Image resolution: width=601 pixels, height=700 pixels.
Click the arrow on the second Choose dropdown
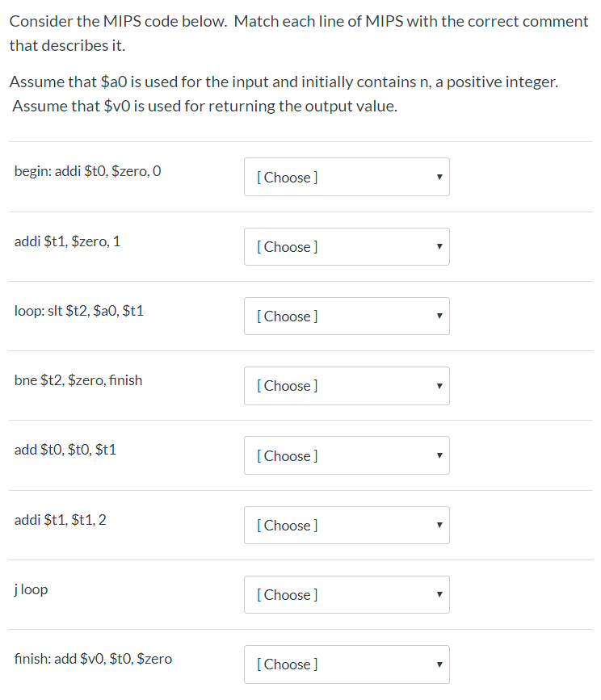pyautogui.click(x=439, y=246)
